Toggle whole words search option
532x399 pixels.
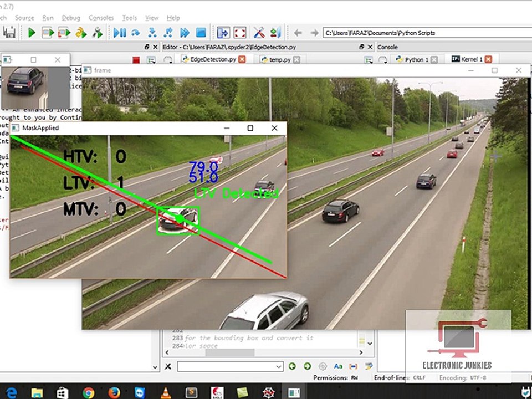353,366
